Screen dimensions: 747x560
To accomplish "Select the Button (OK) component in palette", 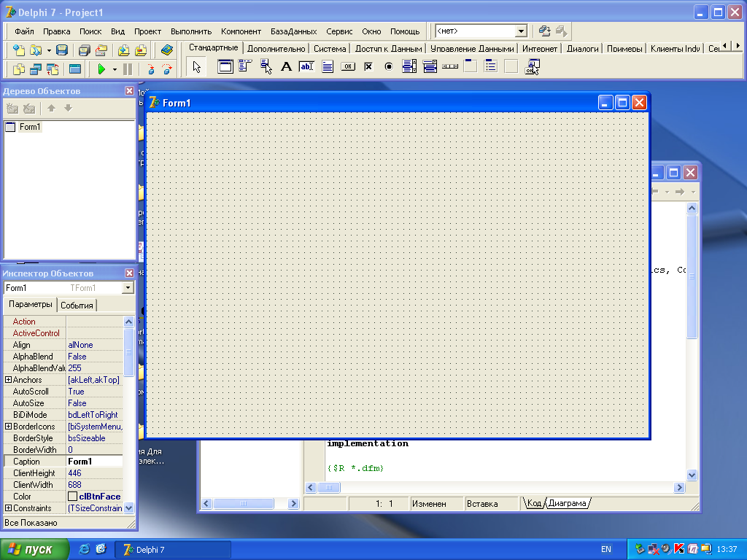I will [x=348, y=66].
